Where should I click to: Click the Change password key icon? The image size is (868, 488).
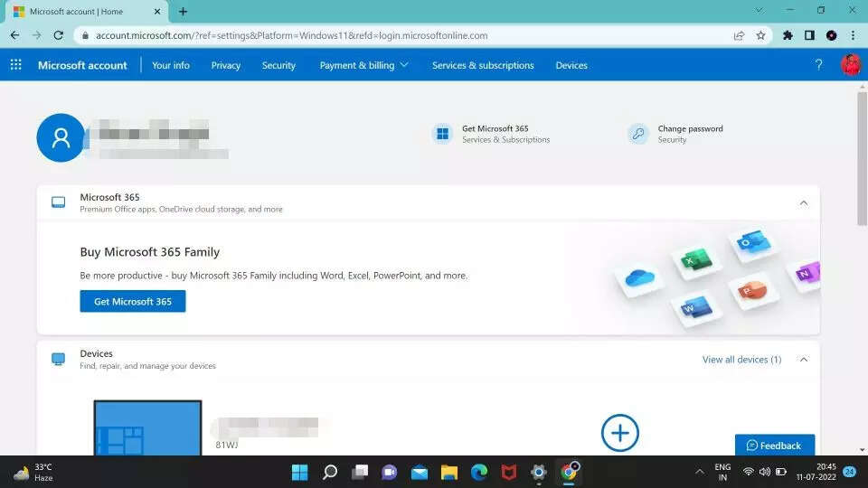tap(638, 134)
